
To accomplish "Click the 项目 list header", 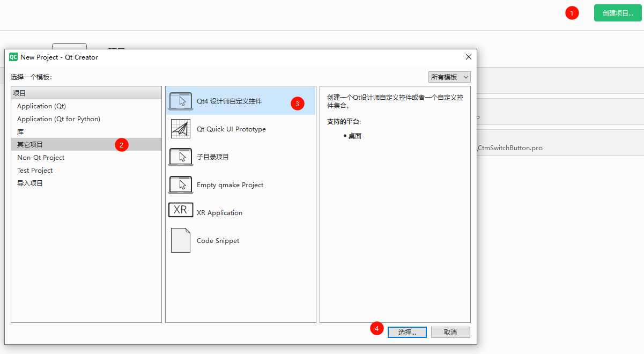I will (x=86, y=93).
